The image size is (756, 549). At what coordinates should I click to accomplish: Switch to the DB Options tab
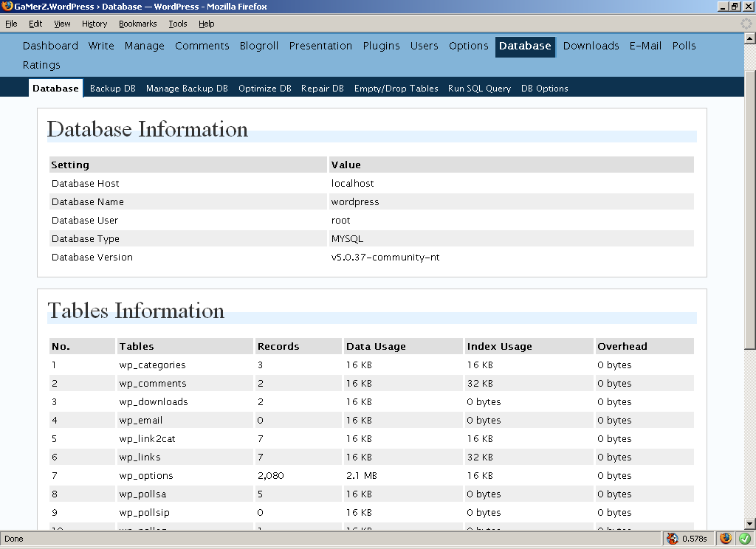click(x=545, y=89)
